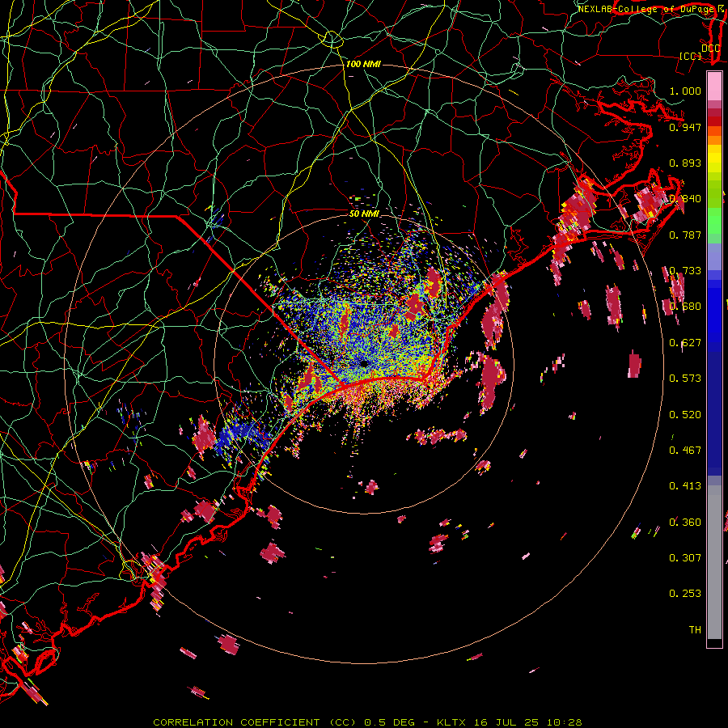This screenshot has height=728, width=728.
Task: Click the 0.413 scale value
Action: 685,486
